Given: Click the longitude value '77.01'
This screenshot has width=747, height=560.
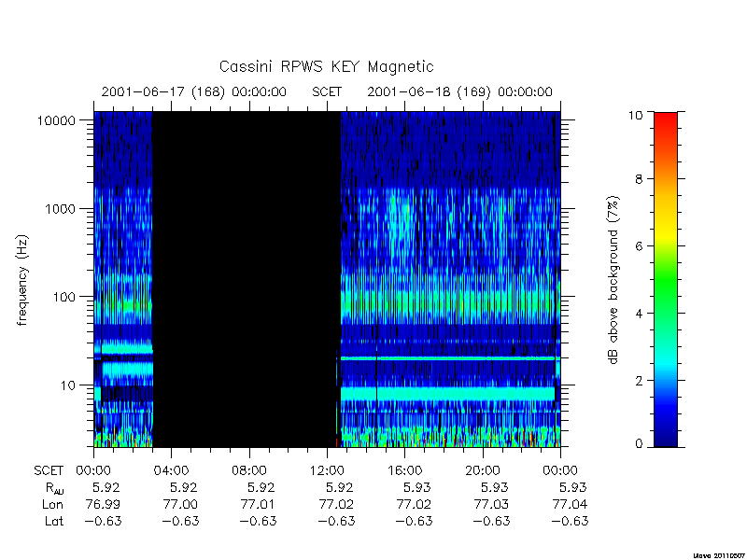Looking at the screenshot, I should 259,504.
